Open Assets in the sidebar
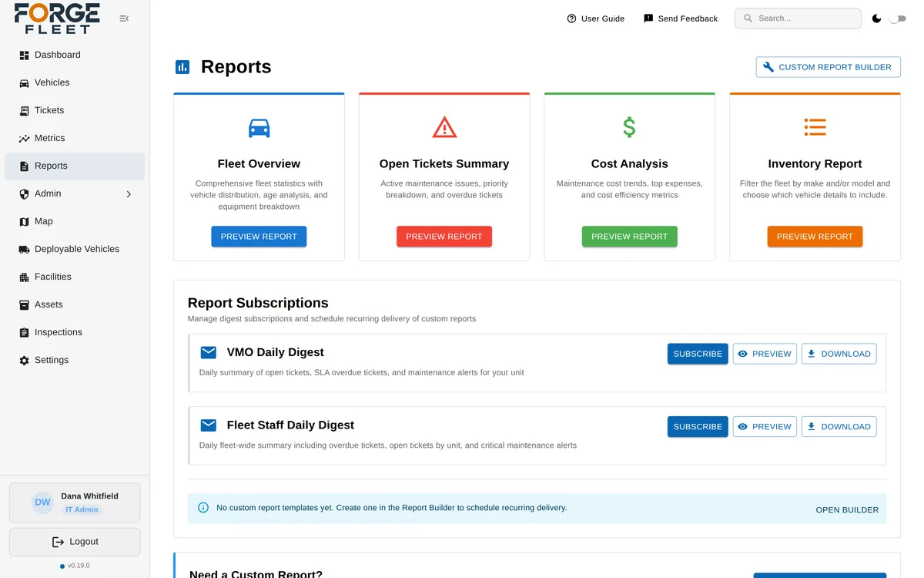924x578 pixels. [x=75, y=304]
